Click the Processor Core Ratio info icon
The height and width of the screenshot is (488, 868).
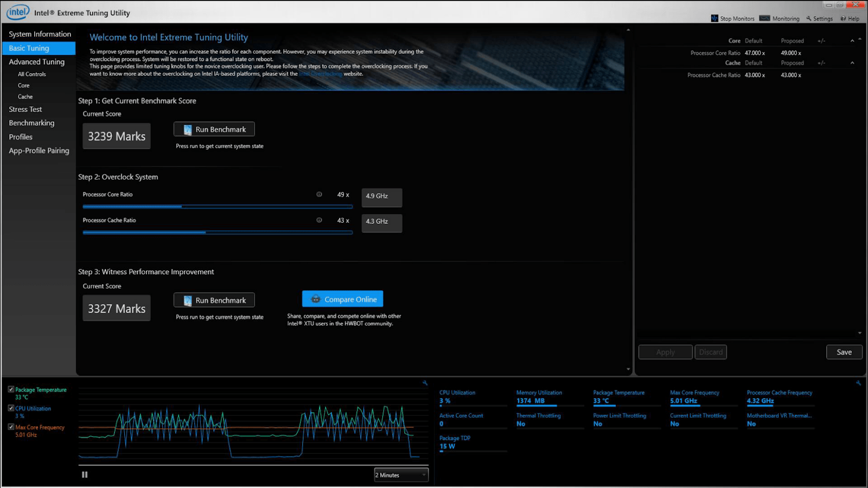pyautogui.click(x=319, y=194)
